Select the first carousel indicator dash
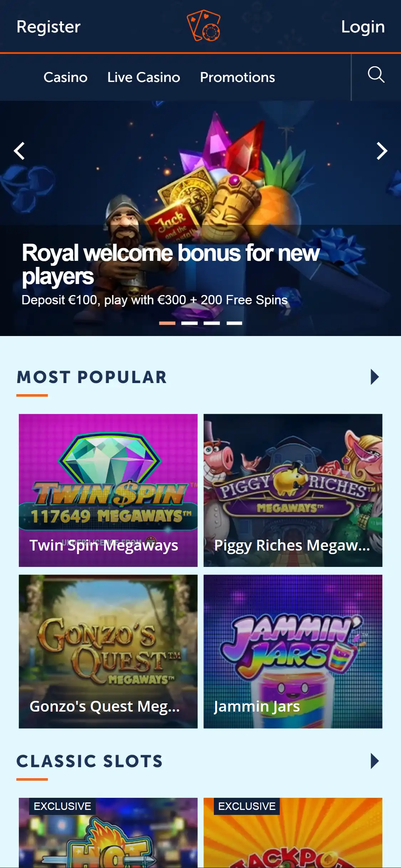Image resolution: width=401 pixels, height=868 pixels. pyautogui.click(x=167, y=323)
